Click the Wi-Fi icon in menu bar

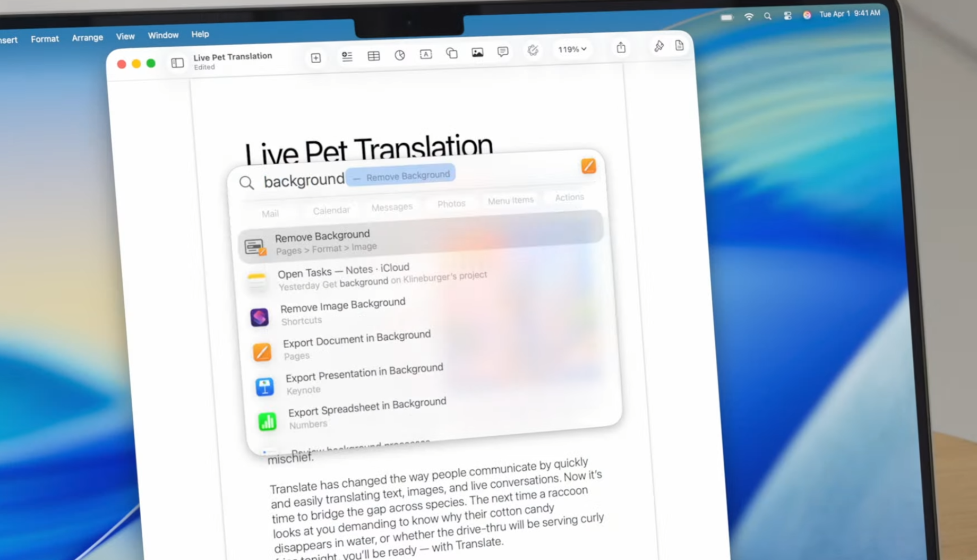(749, 16)
